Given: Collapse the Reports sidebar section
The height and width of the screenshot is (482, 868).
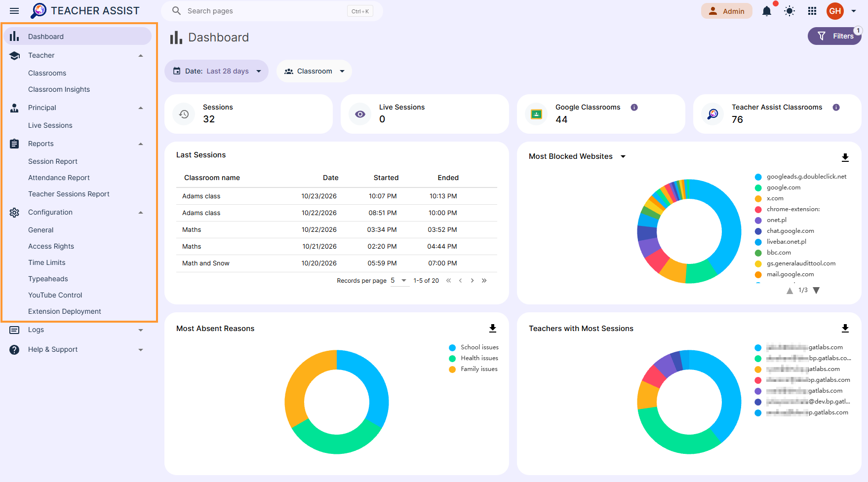Looking at the screenshot, I should [141, 144].
